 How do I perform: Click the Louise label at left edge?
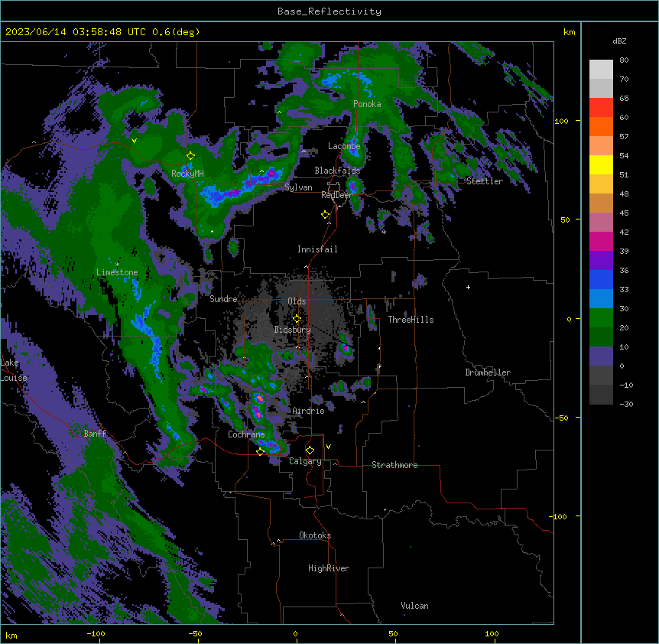[x=13, y=378]
